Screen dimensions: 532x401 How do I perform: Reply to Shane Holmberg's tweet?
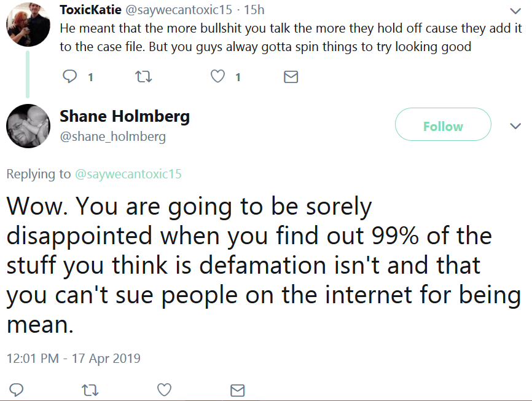17,390
